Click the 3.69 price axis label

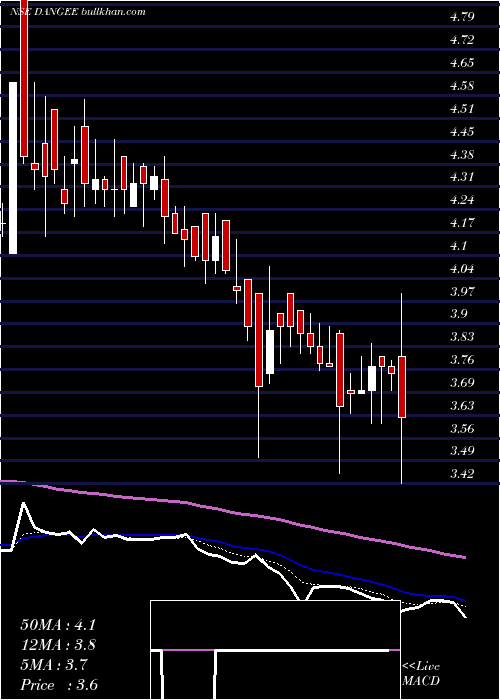[x=462, y=383]
